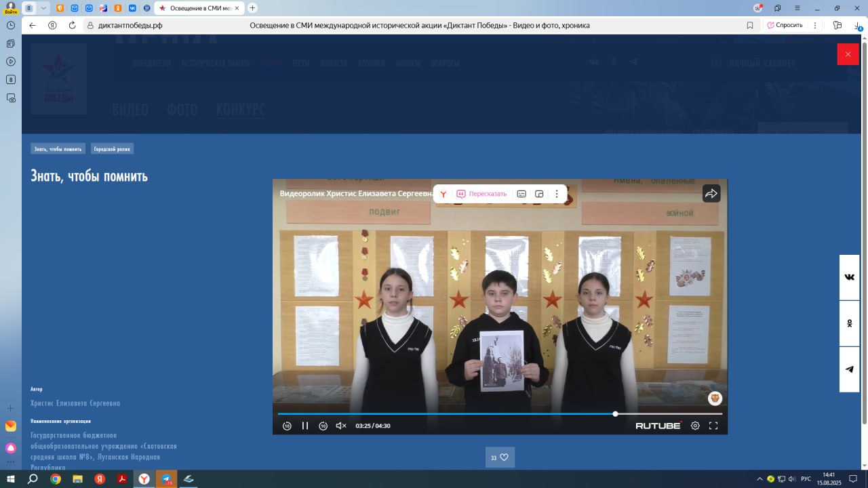This screenshot has height=488, width=868.
Task: Open Telegram from the taskbar
Action: pos(167,479)
